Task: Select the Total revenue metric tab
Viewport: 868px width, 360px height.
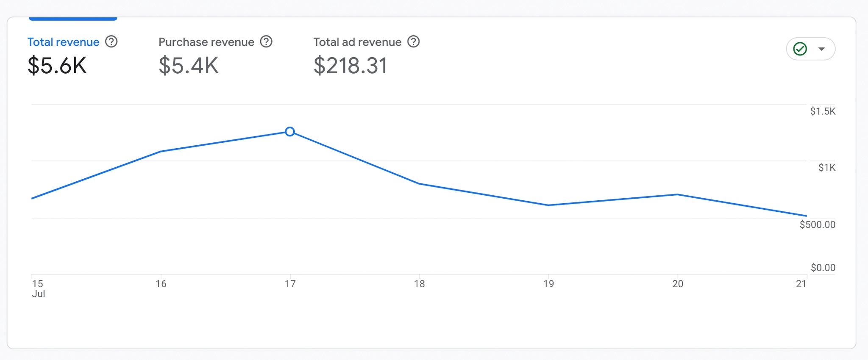Action: click(63, 42)
